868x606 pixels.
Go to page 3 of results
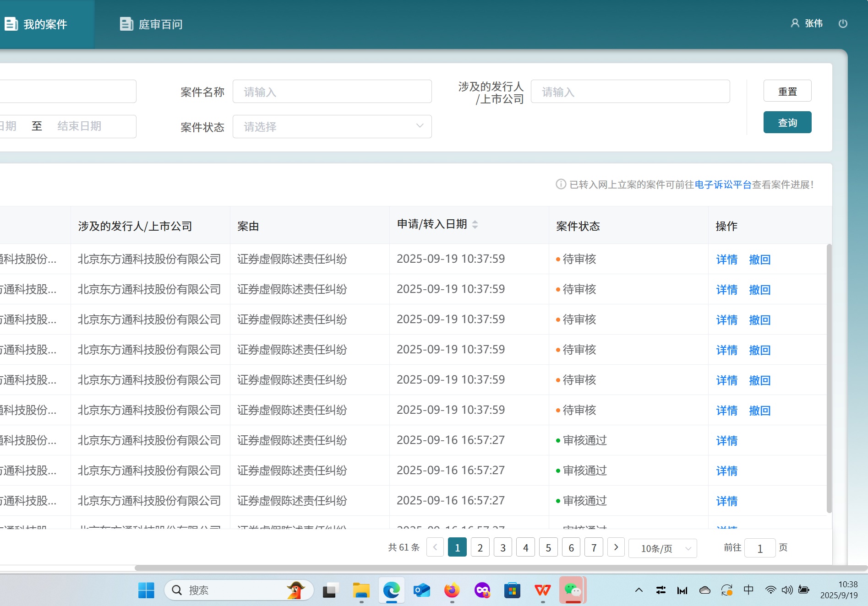click(x=502, y=548)
